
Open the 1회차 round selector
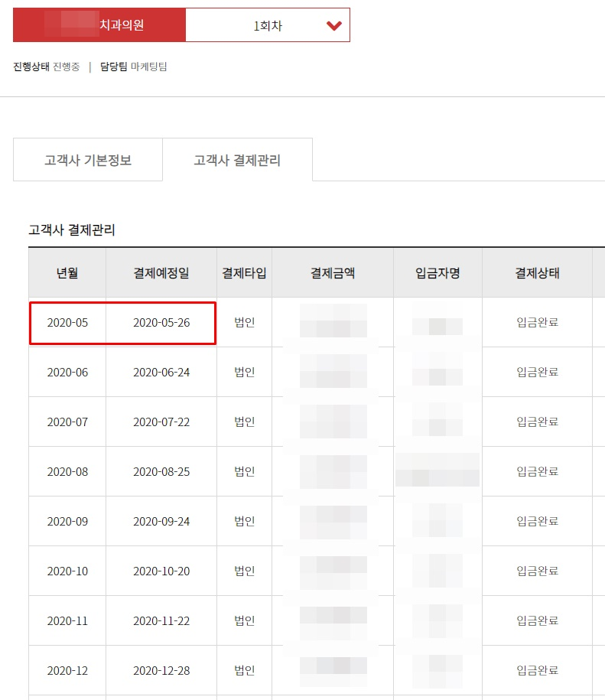[x=268, y=25]
